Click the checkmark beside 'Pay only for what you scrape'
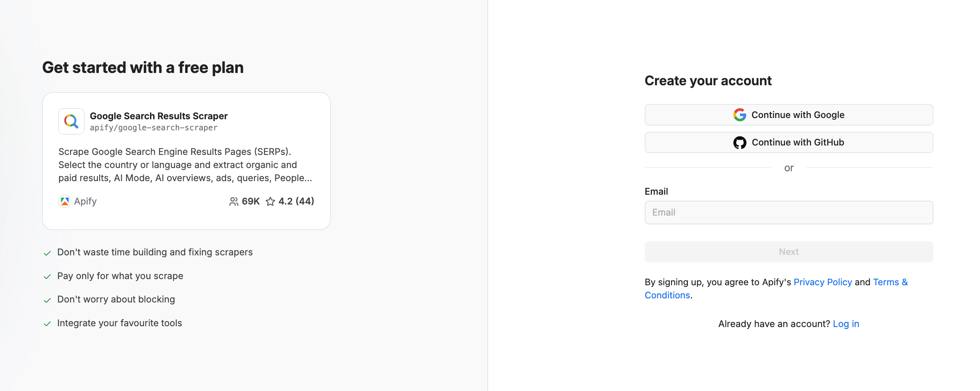This screenshot has width=980, height=391. [x=48, y=277]
